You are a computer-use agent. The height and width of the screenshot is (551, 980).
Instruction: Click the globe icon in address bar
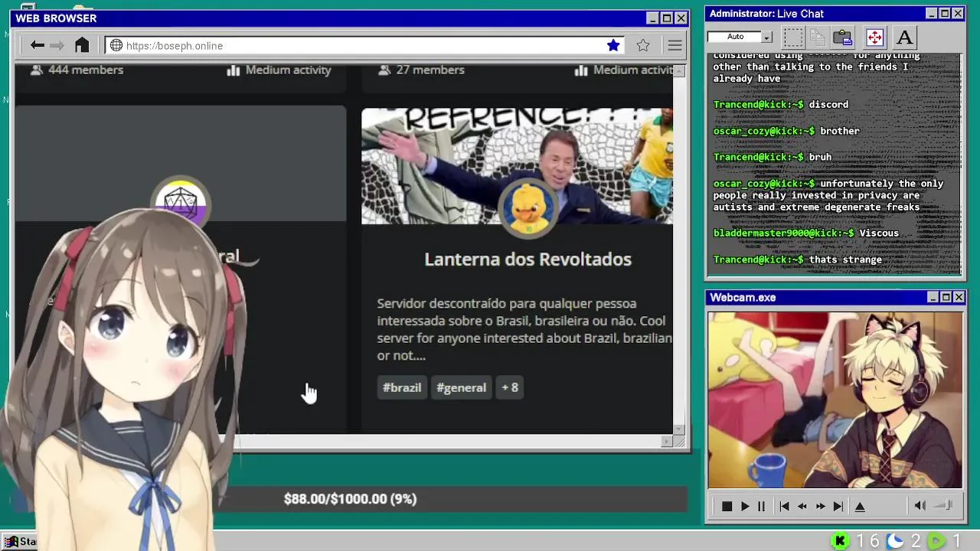point(116,45)
